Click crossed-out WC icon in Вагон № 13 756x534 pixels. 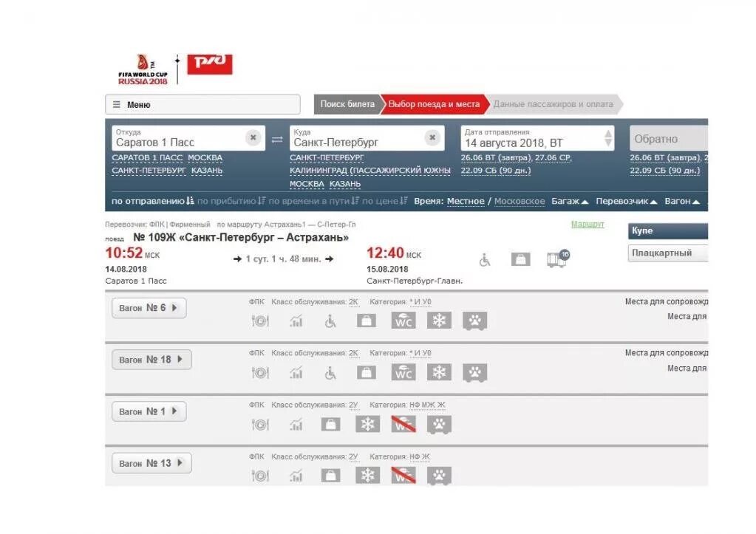(x=403, y=476)
